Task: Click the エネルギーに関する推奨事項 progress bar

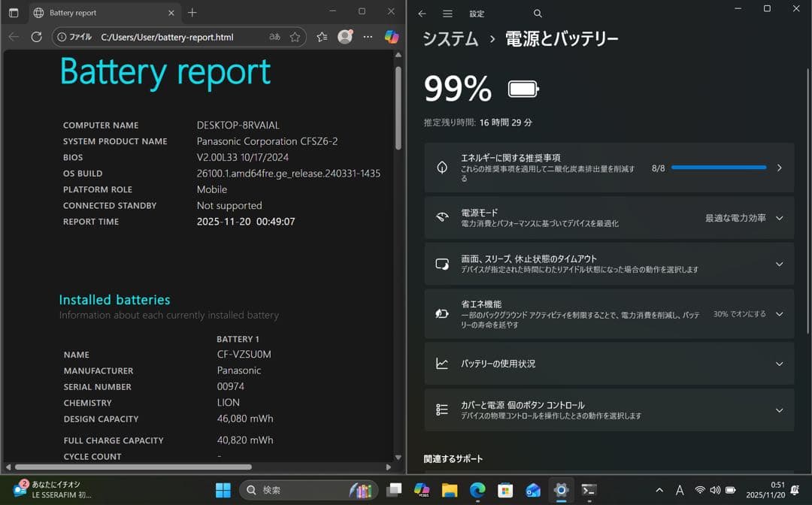Action: [x=718, y=167]
